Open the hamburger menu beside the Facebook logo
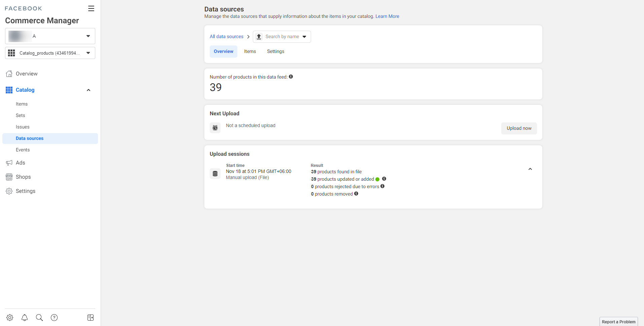 (x=91, y=8)
